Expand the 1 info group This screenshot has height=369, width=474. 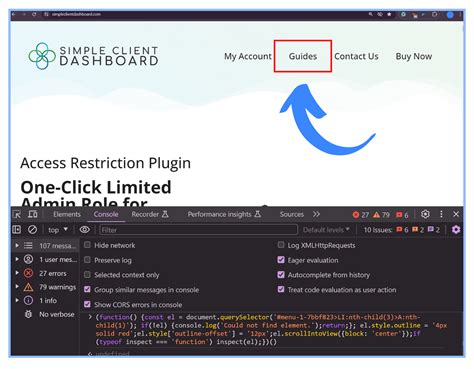[x=17, y=300]
